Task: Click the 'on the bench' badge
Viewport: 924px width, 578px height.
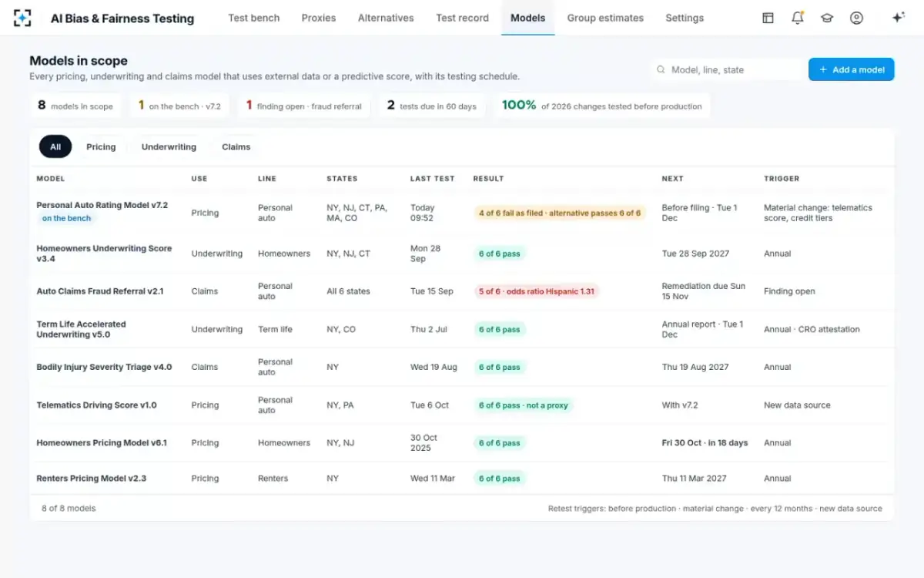Action: (66, 218)
